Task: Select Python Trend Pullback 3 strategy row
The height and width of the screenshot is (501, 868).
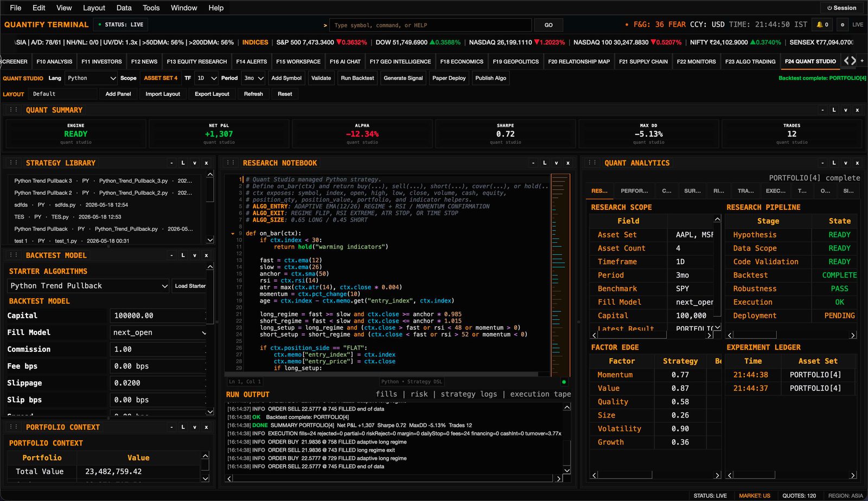Action: click(x=103, y=181)
